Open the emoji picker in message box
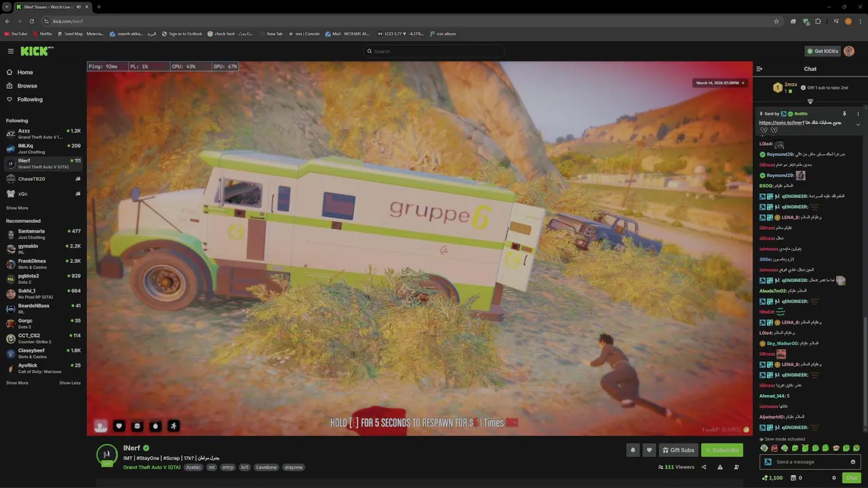868x488 pixels. pos(853,462)
